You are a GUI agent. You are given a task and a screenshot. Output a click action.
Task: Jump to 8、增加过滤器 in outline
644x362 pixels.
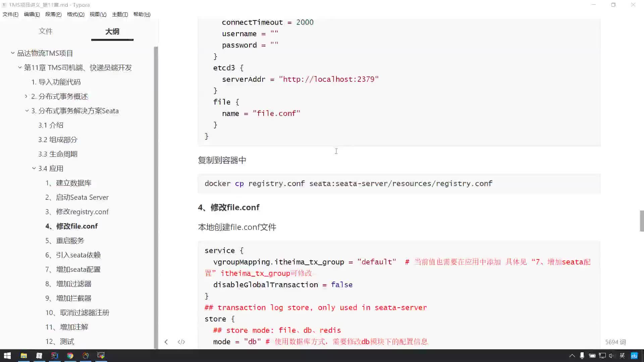(x=68, y=284)
